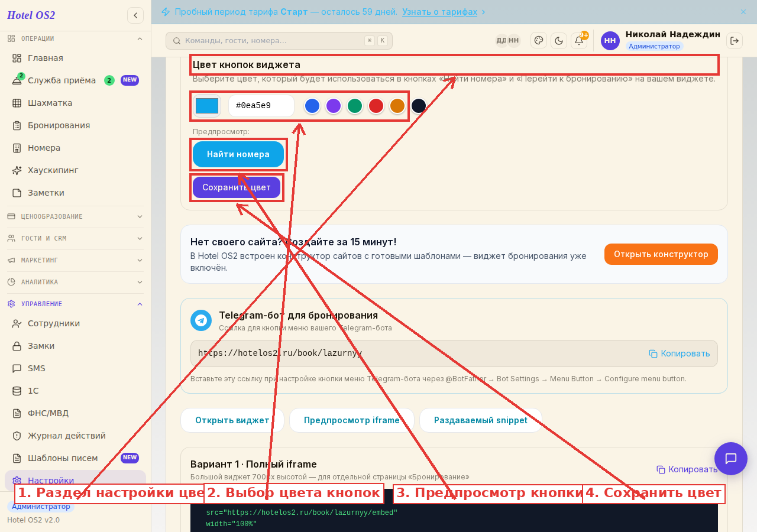Click the Сохранить цвет button
The width and height of the screenshot is (757, 532).
pos(237,187)
